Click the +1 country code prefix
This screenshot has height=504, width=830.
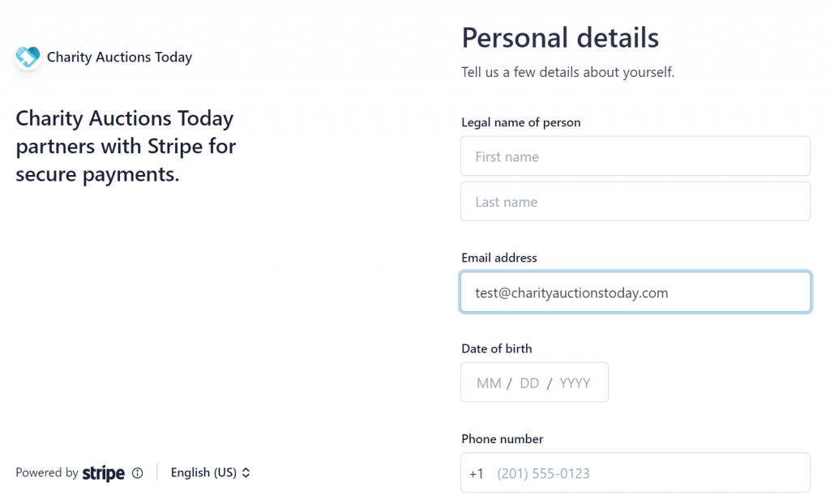[477, 473]
